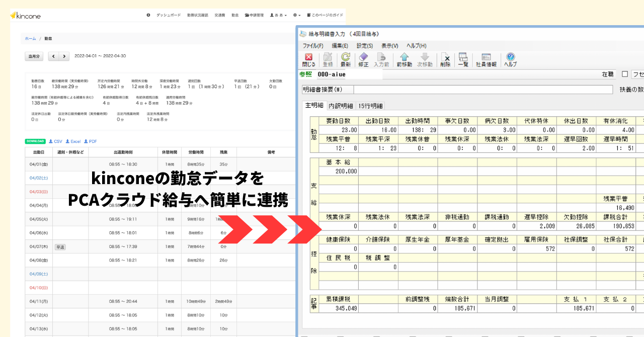644x337 pixels.
Task: Open the 一覧 list view icon
Action: coord(463,60)
